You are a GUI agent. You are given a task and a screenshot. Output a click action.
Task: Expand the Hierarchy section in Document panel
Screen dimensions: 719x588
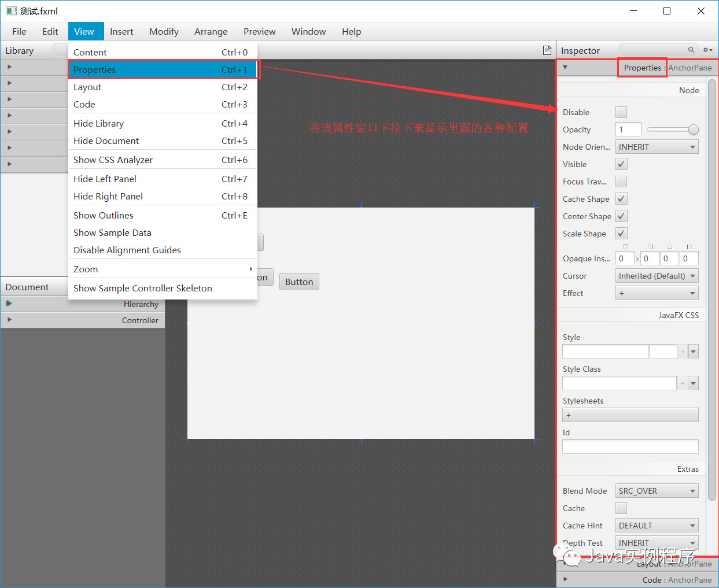(x=8, y=304)
